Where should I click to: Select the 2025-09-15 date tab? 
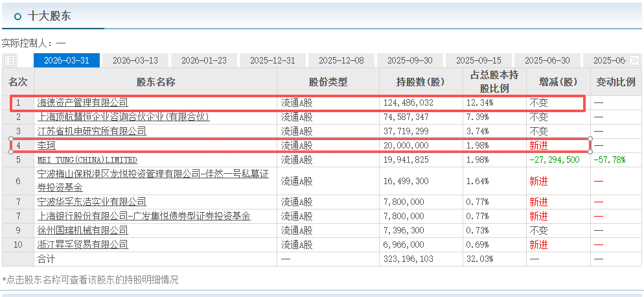[479, 60]
